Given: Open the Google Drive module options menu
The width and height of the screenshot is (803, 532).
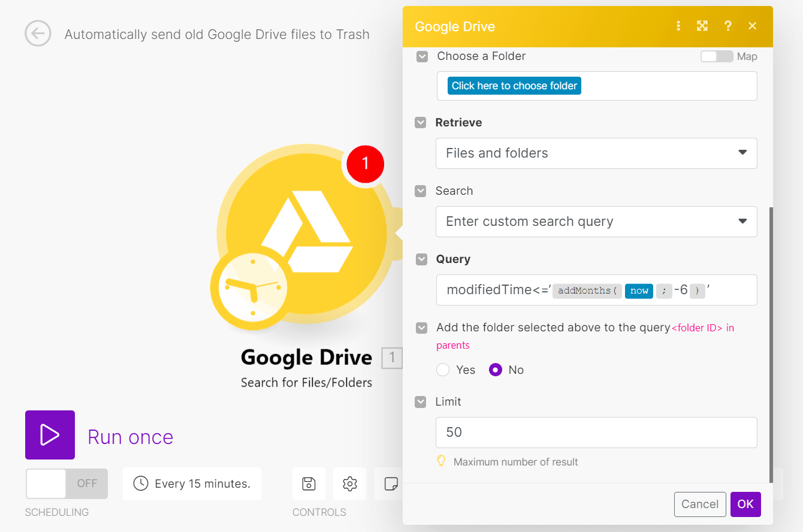Looking at the screenshot, I should tap(678, 26).
